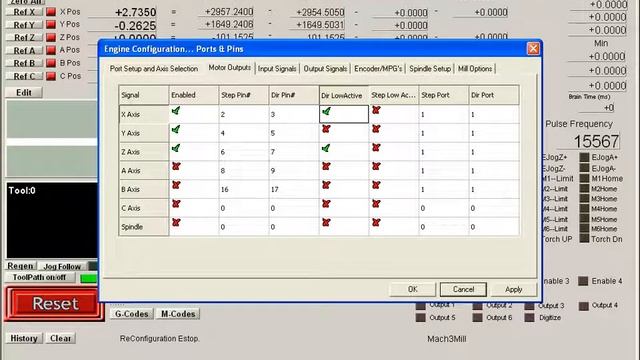640x360 pixels.
Task: Open the G-Codes reference button
Action: pyautogui.click(x=131, y=314)
